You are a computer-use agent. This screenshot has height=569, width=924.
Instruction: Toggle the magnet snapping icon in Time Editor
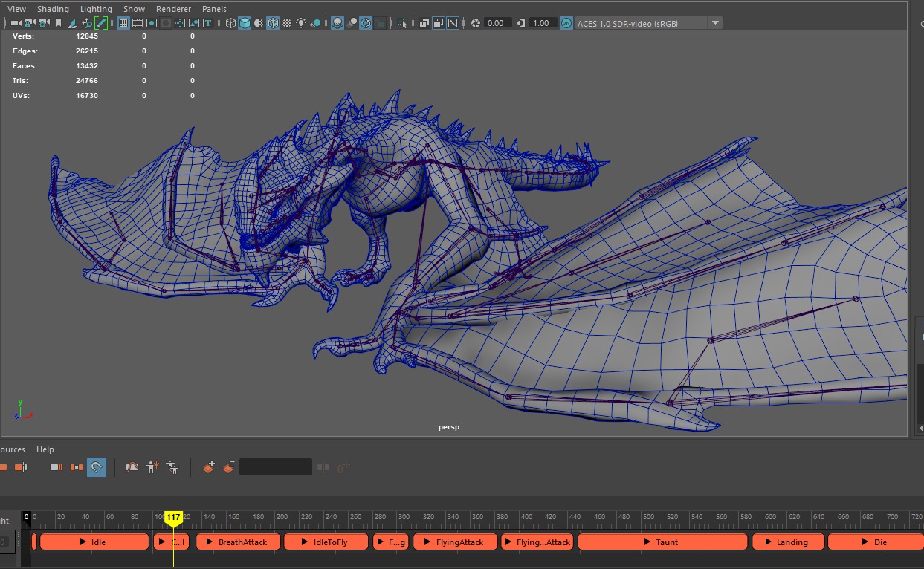(x=96, y=467)
